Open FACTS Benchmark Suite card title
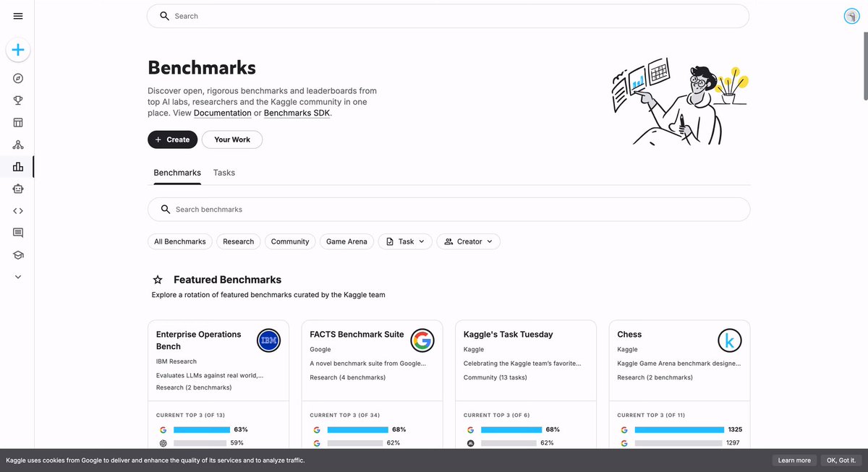This screenshot has width=868, height=472. coord(357,335)
